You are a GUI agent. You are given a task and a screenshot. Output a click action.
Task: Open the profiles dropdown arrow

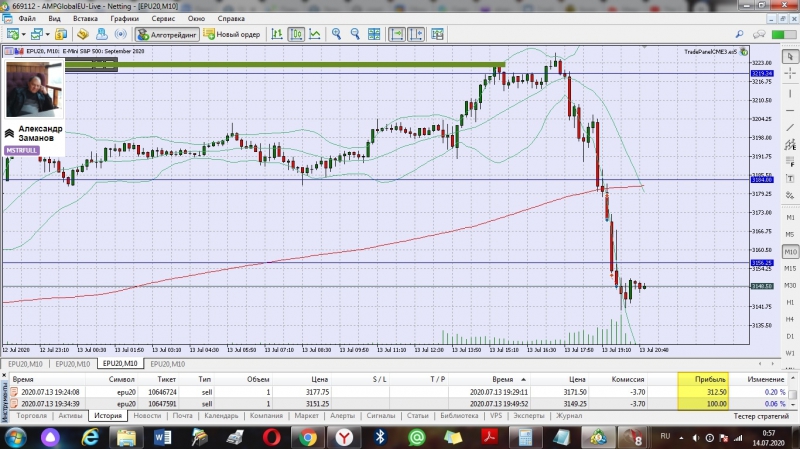click(47, 35)
